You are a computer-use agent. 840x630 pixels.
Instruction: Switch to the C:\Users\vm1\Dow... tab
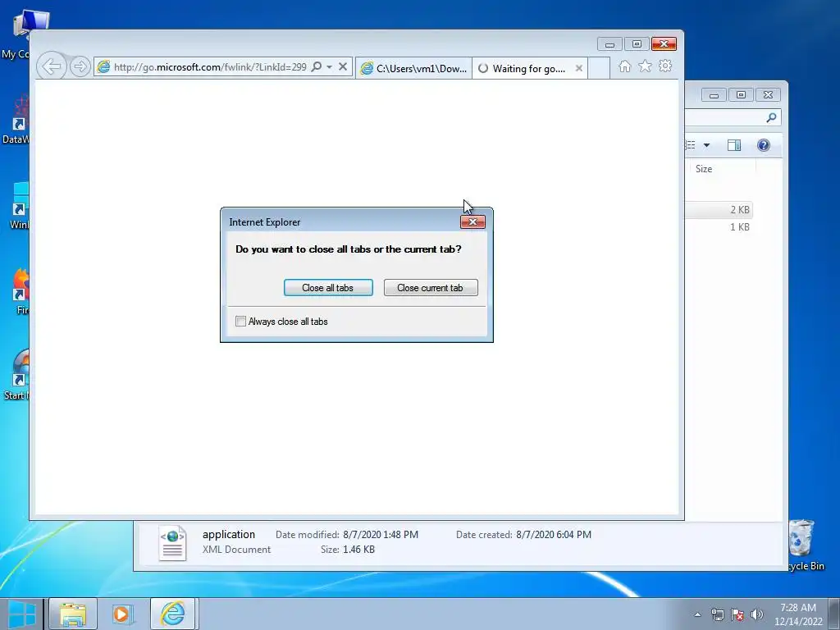click(413, 69)
